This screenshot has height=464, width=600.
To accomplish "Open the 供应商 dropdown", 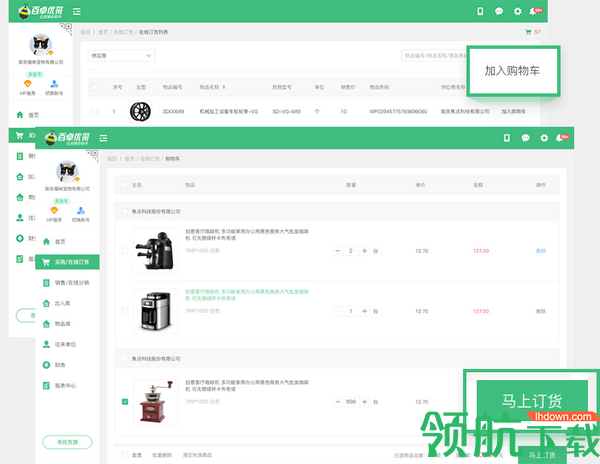I will tap(122, 55).
